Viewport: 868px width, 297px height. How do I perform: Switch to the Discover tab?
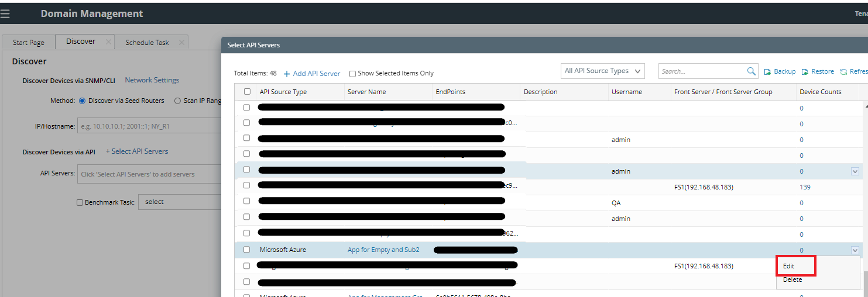81,42
